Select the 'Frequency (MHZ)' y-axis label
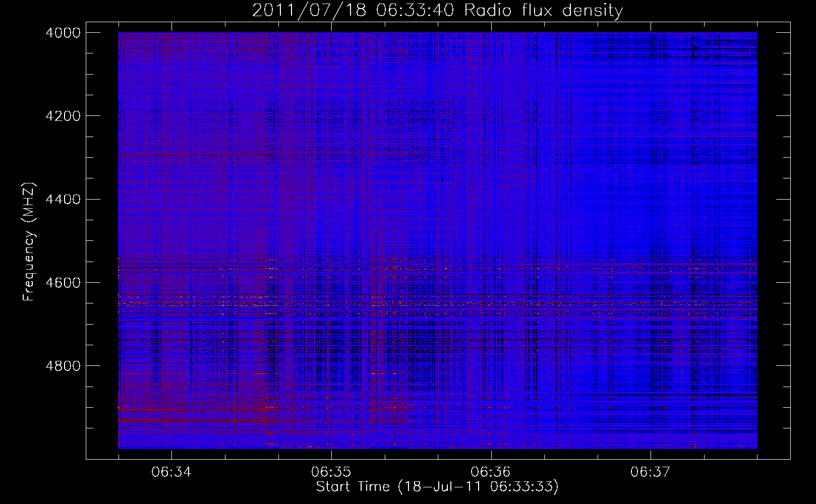816x504 pixels. click(x=30, y=242)
